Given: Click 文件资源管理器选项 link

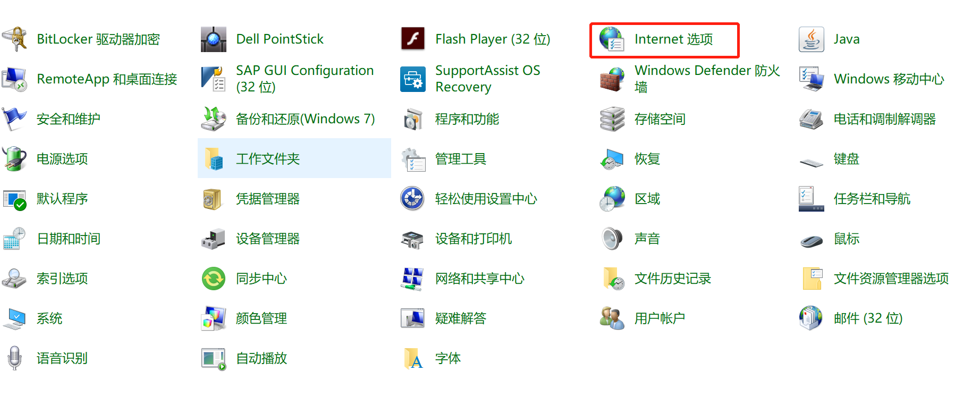Looking at the screenshot, I should (x=891, y=279).
